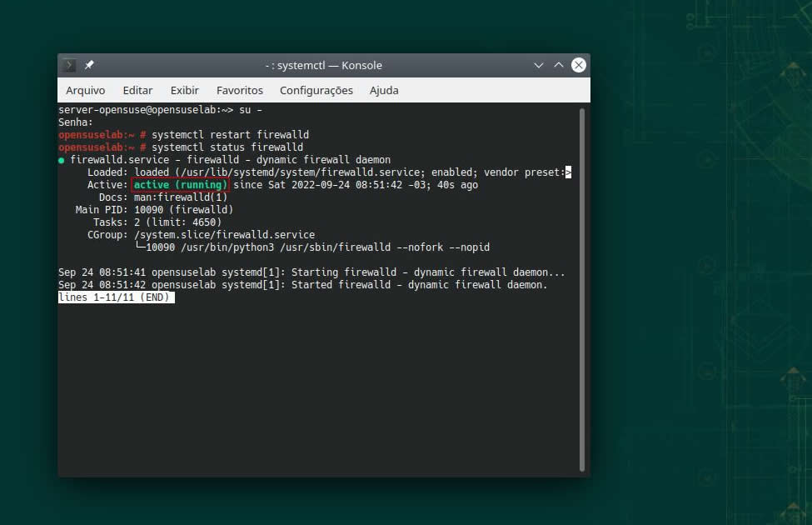Screen dimensions: 812x525
Task: Click the green active (running) status text
Action: click(x=180, y=184)
